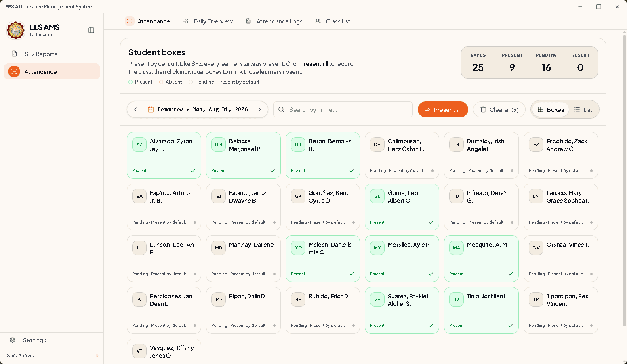Switch to Boxes view
This screenshot has width=627, height=364.
pyautogui.click(x=551, y=109)
